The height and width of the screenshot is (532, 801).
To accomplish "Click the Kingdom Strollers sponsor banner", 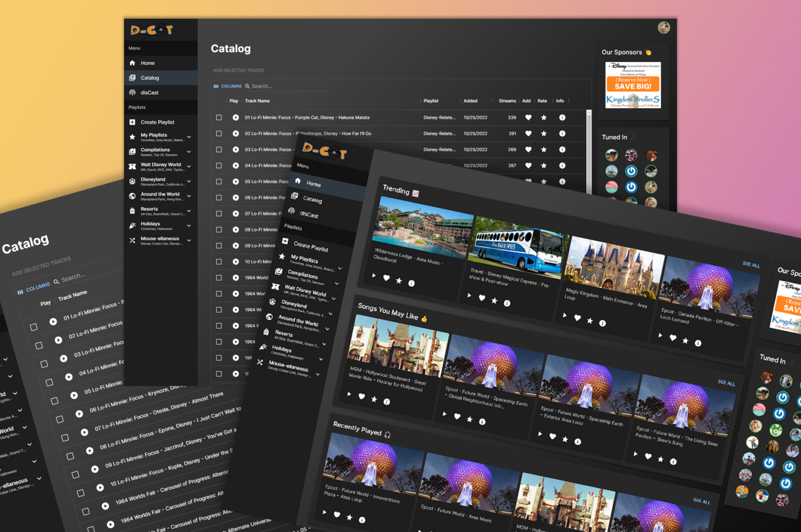I will point(633,85).
